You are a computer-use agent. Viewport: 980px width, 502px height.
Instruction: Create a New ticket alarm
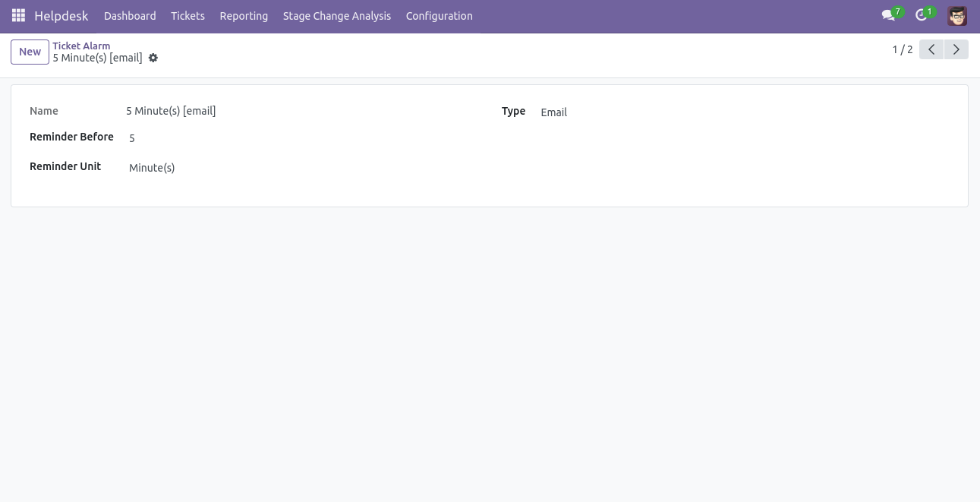pyautogui.click(x=30, y=52)
